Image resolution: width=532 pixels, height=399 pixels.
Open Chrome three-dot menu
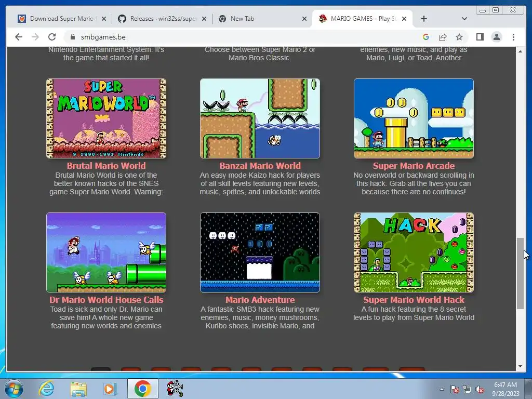tap(513, 37)
